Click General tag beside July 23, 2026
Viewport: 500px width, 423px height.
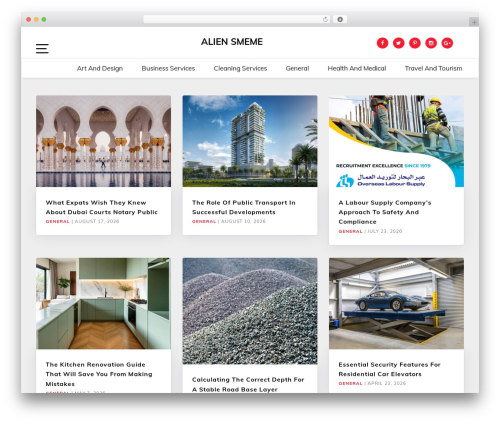[350, 231]
